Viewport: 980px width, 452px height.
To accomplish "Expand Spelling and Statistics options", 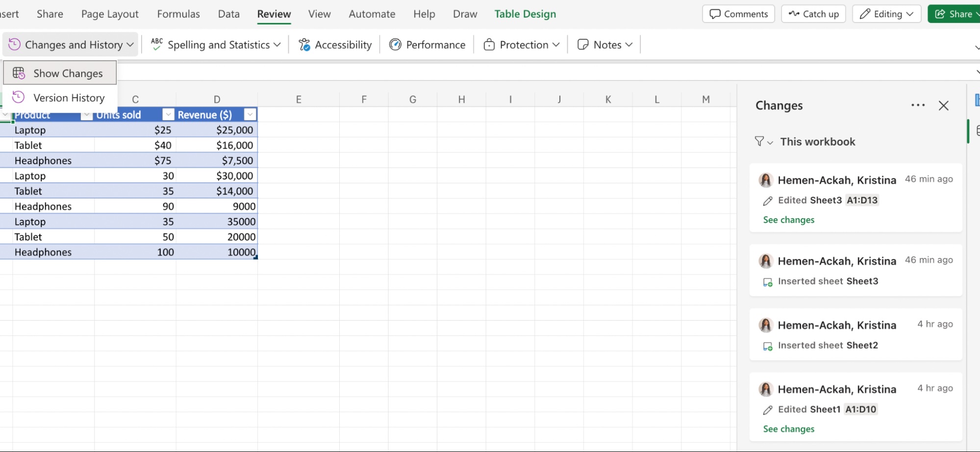I will 216,45.
